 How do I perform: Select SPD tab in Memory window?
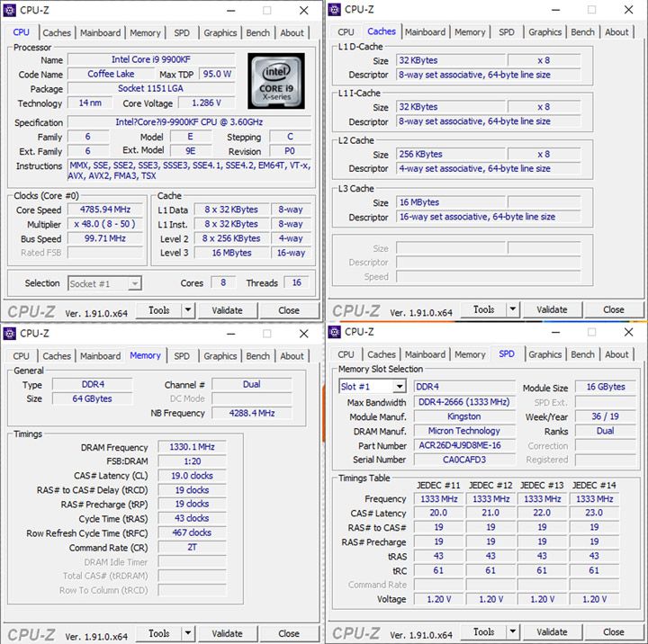coord(182,355)
